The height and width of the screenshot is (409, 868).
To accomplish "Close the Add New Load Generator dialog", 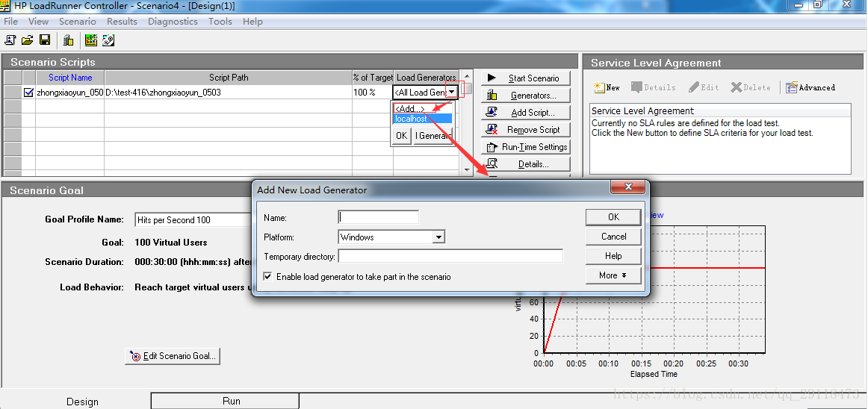I will [627, 187].
